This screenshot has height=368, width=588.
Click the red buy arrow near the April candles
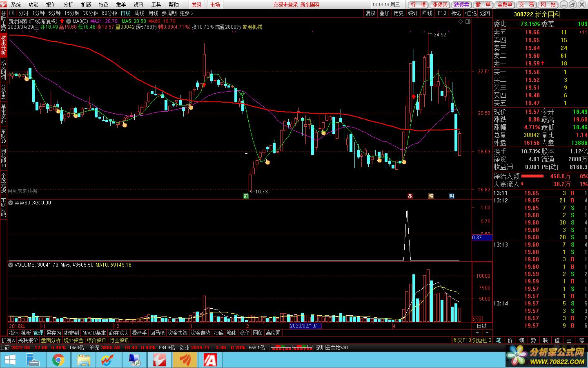(414, 97)
